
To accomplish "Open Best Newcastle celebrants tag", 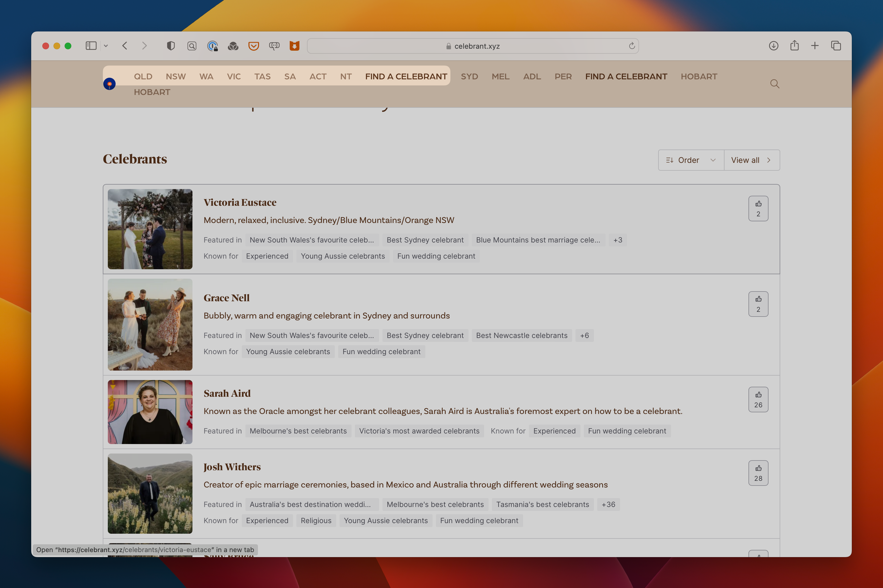I will [x=522, y=336].
